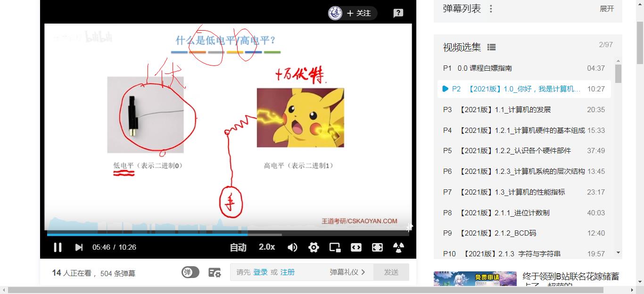Enter fullscreen mode

[x=377, y=247]
